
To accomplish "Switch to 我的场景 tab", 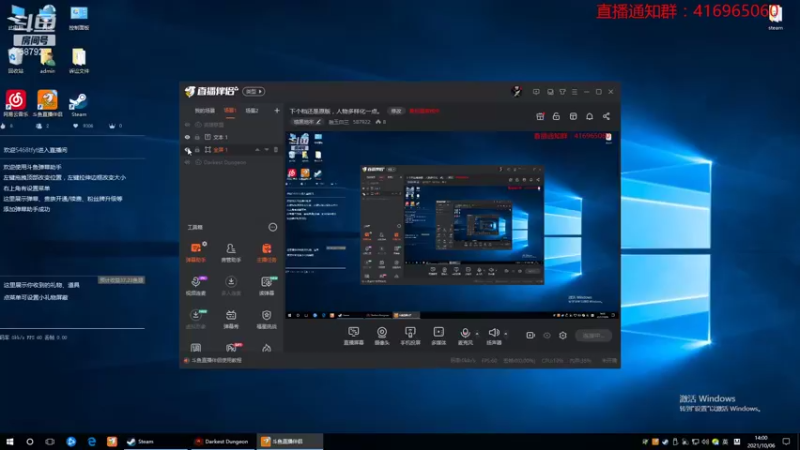I will pos(205,111).
